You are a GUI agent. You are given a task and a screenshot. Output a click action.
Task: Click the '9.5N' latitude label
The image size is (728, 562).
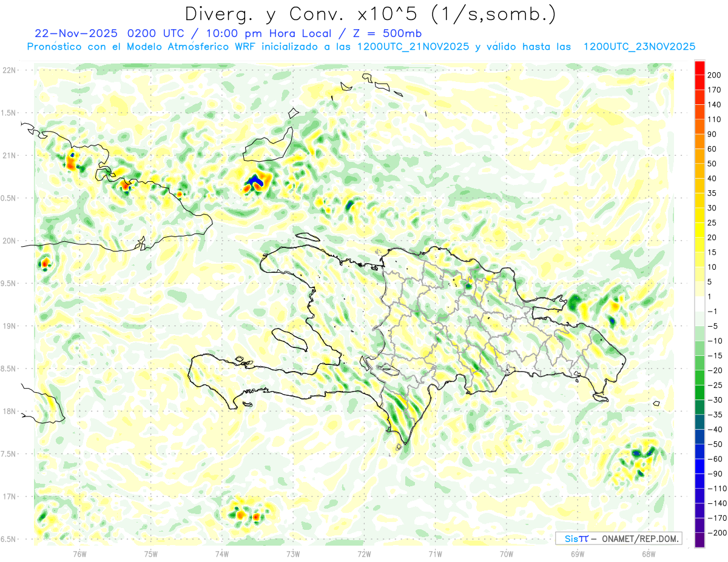pyautogui.click(x=8, y=283)
